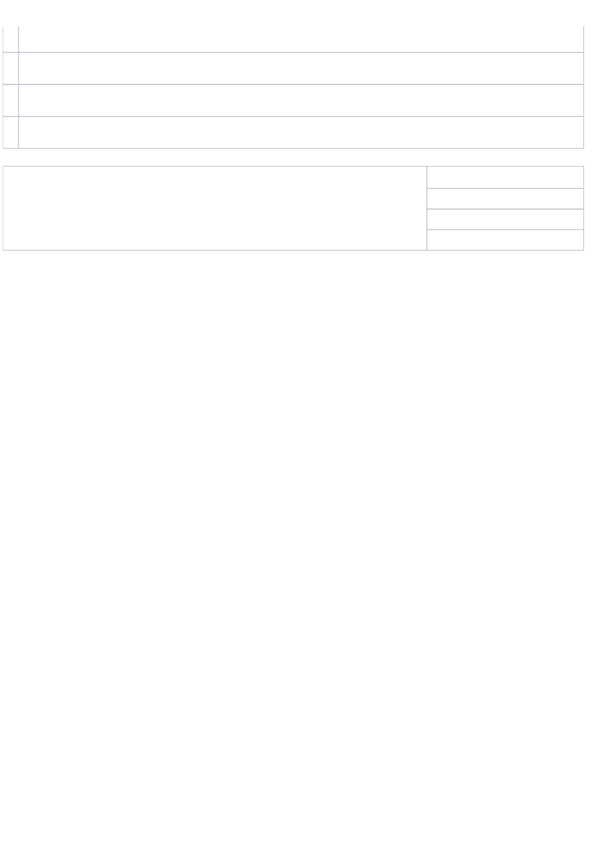Select the narrow left cell in the second row

click(11, 68)
